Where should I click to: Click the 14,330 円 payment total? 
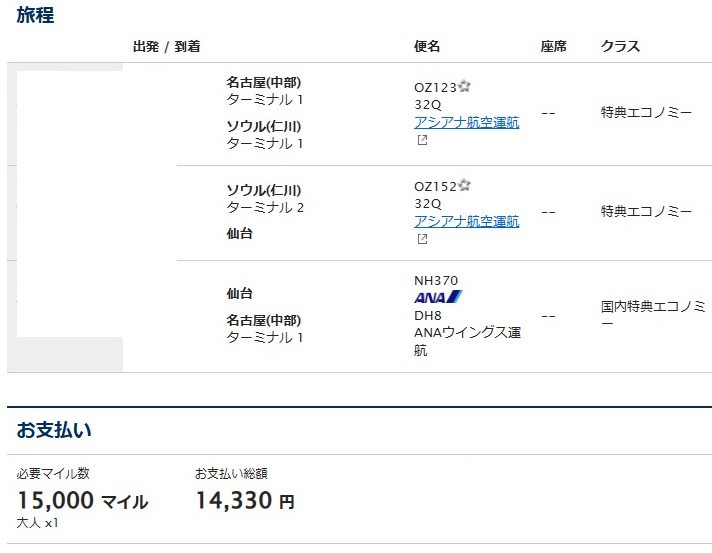pyautogui.click(x=244, y=501)
